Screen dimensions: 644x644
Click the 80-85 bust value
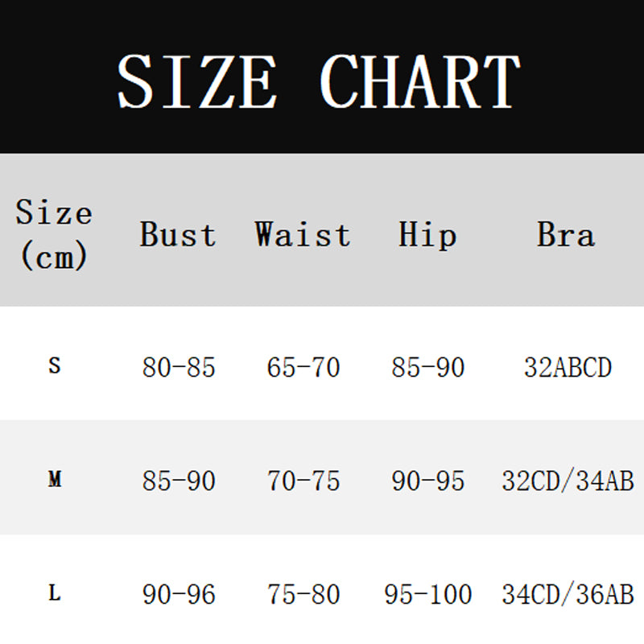[179, 367]
